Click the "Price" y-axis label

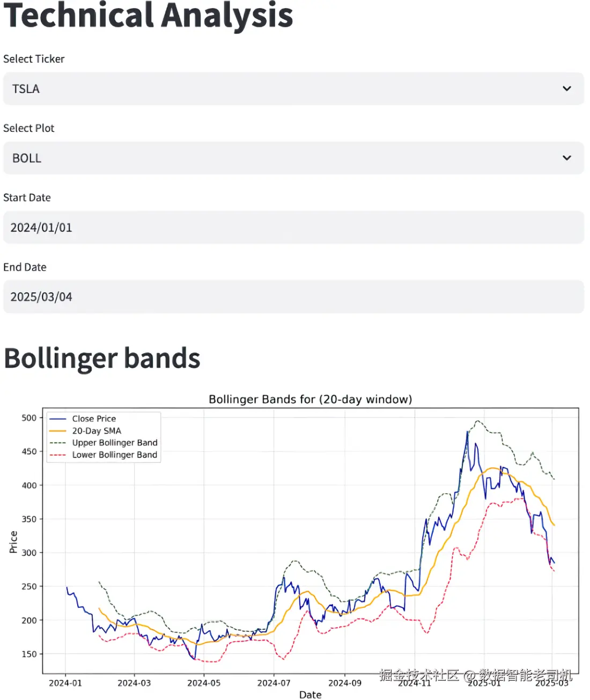[x=13, y=542]
